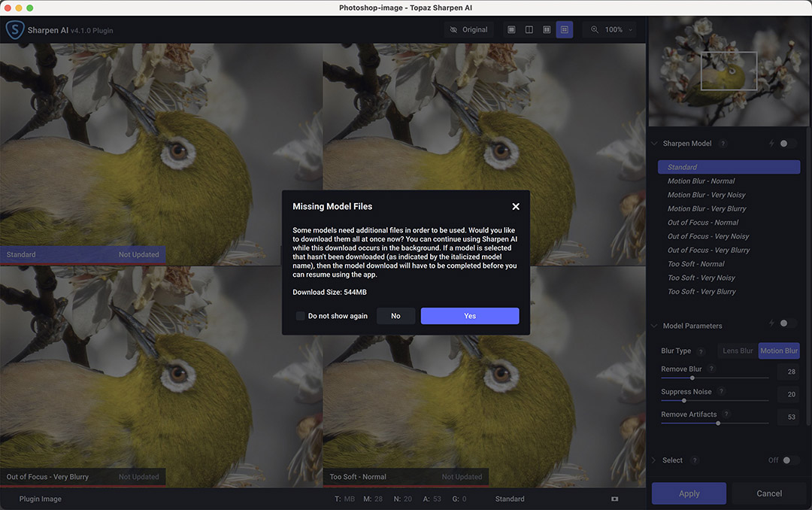Select Motion Blur - Normal model
Screen dimensions: 812x510
[x=729, y=181]
